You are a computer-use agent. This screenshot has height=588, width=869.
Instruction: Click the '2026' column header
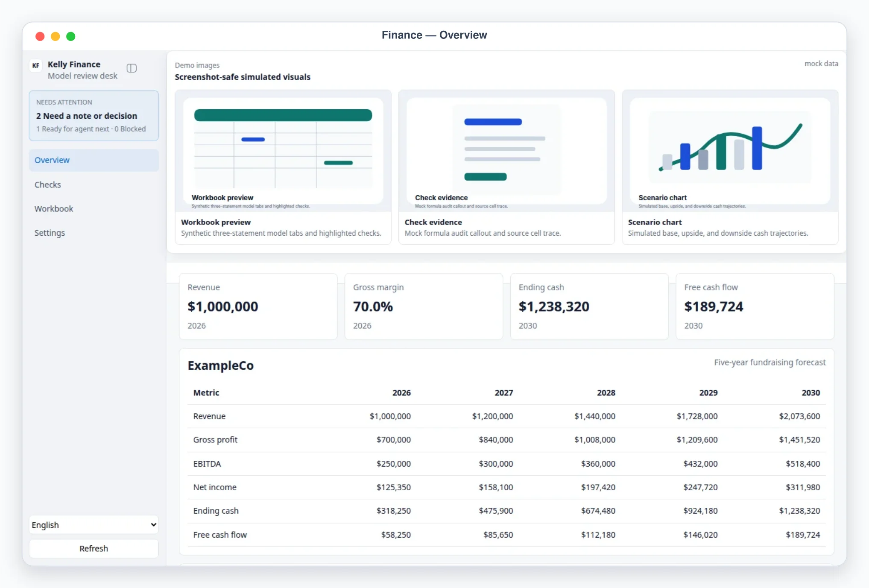402,393
